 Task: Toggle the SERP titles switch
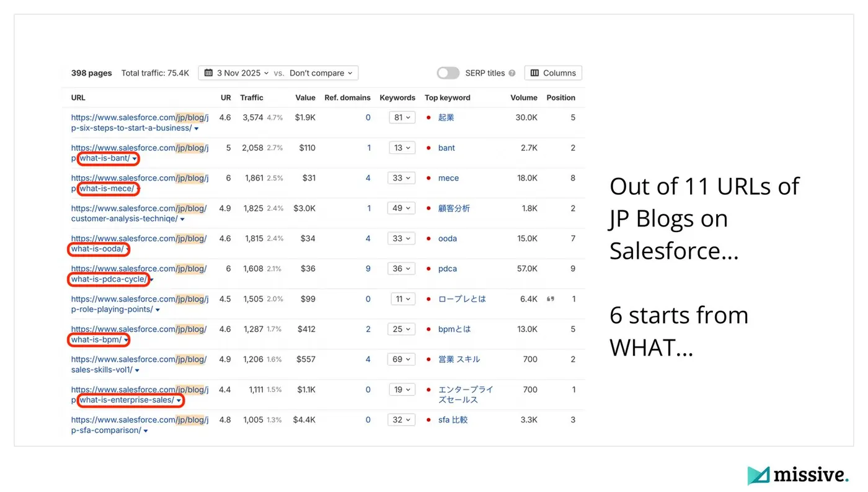coord(448,73)
